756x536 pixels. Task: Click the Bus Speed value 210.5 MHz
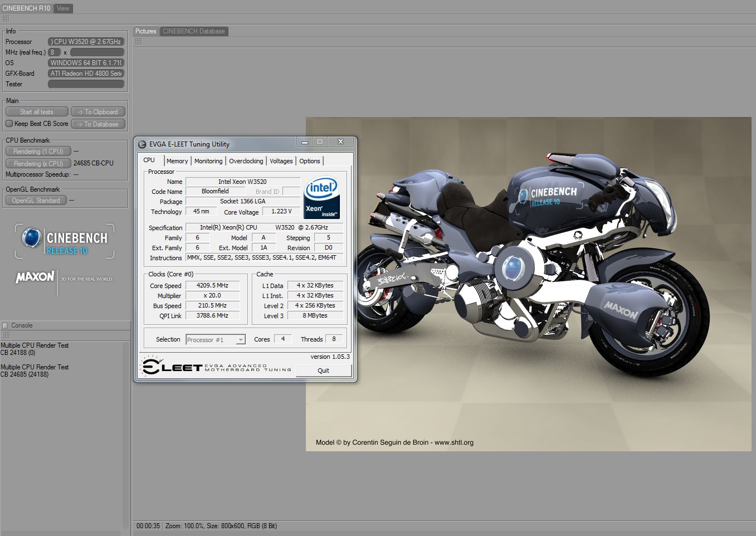(x=212, y=306)
